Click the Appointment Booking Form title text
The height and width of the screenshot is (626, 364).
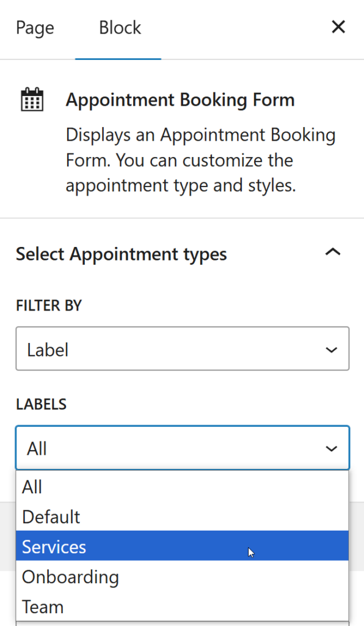point(181,99)
